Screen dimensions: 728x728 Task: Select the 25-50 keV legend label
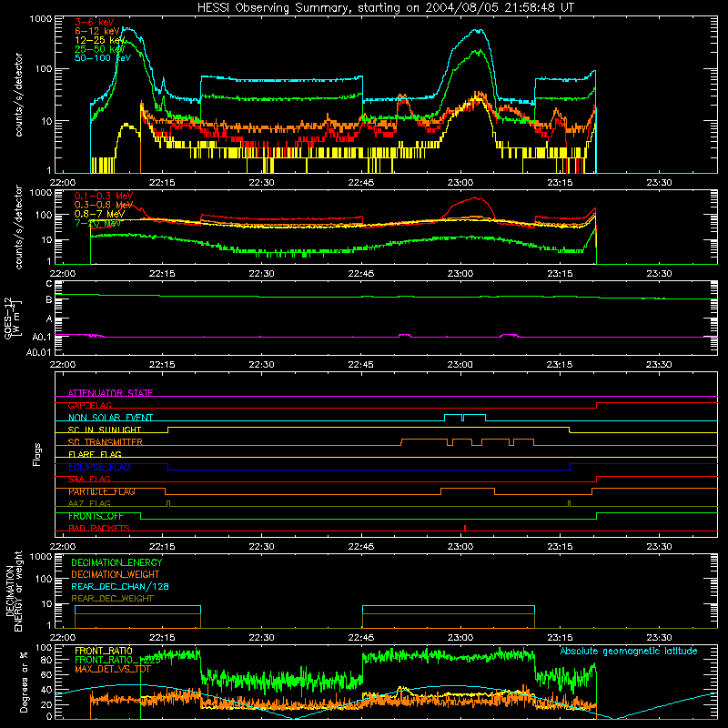[100, 49]
